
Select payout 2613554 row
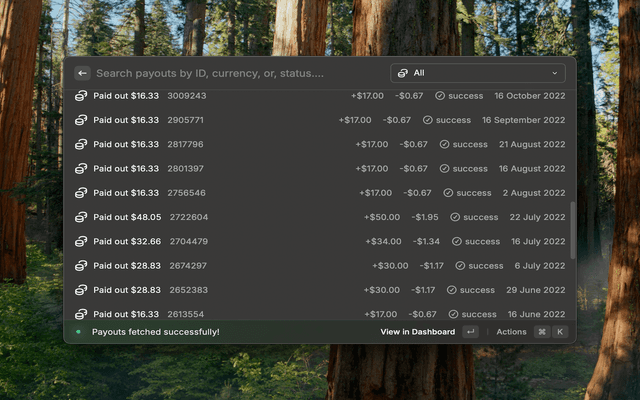pyautogui.click(x=320, y=313)
